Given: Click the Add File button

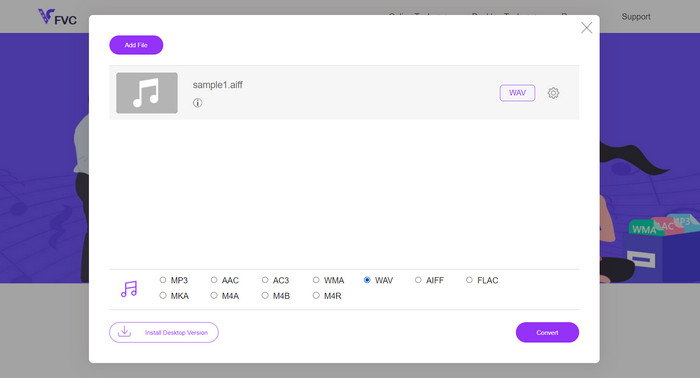Looking at the screenshot, I should coord(136,45).
